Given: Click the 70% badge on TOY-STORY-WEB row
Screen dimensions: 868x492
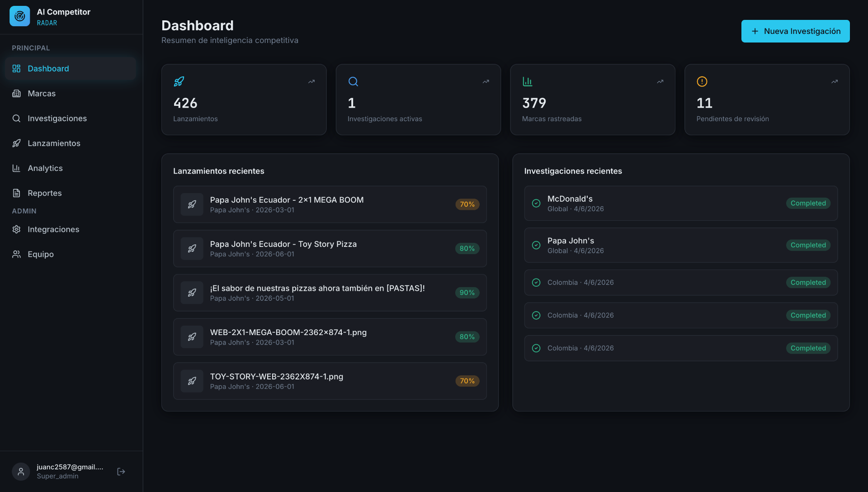Looking at the screenshot, I should pos(467,381).
